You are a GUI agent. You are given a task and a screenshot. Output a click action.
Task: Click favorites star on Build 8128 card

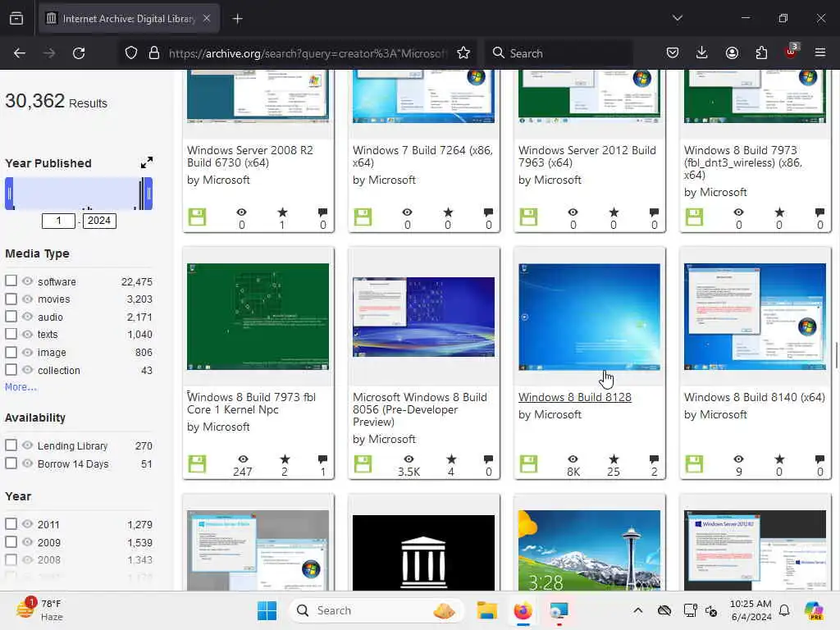(x=614, y=459)
